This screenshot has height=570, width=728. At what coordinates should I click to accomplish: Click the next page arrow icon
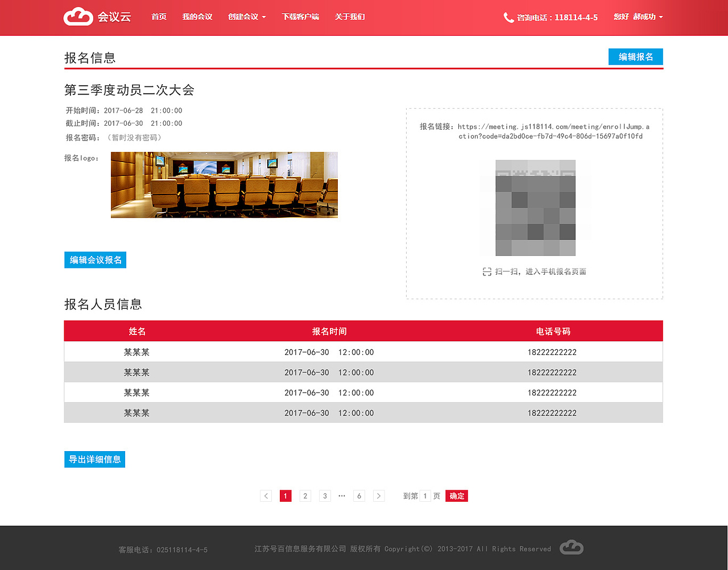click(379, 495)
